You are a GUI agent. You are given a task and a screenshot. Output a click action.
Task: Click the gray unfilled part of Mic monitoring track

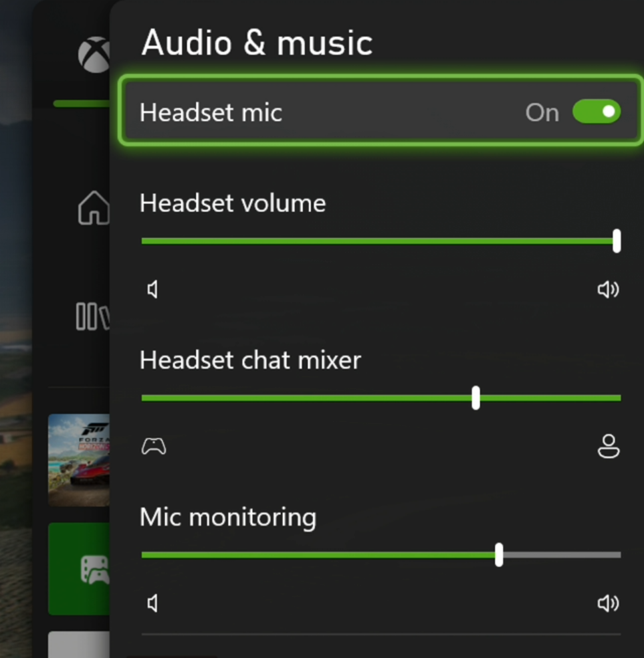pyautogui.click(x=562, y=554)
